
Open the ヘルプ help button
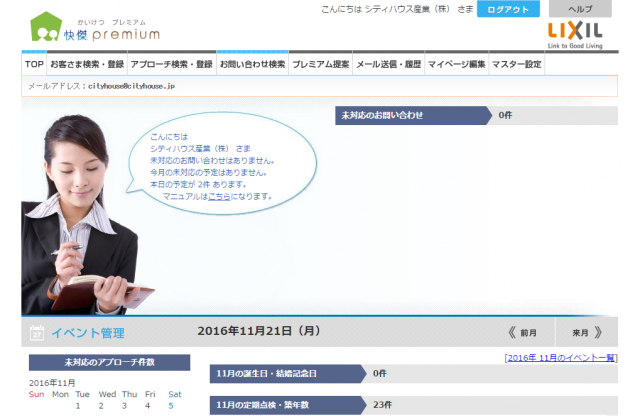(x=580, y=9)
